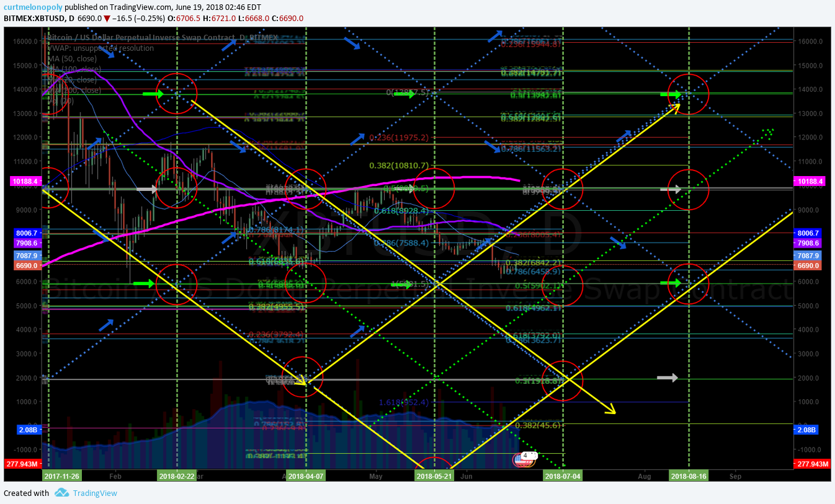Viewport: 835px width, 504px height.
Task: Click the Jun label on time axis
Action: click(x=467, y=476)
